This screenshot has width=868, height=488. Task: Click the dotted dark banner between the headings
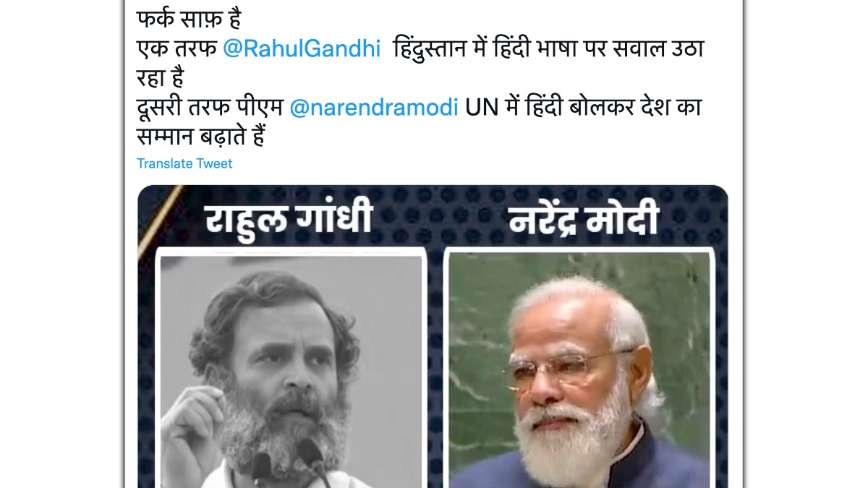pyautogui.click(x=434, y=217)
